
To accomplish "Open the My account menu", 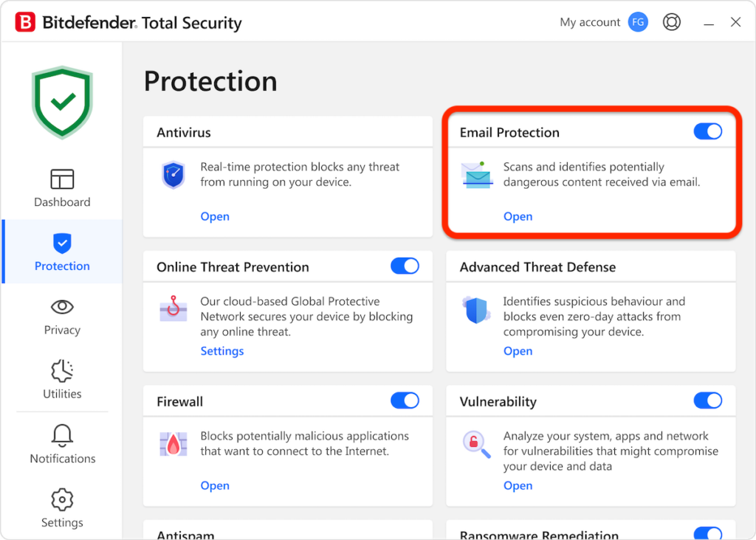I will point(589,21).
